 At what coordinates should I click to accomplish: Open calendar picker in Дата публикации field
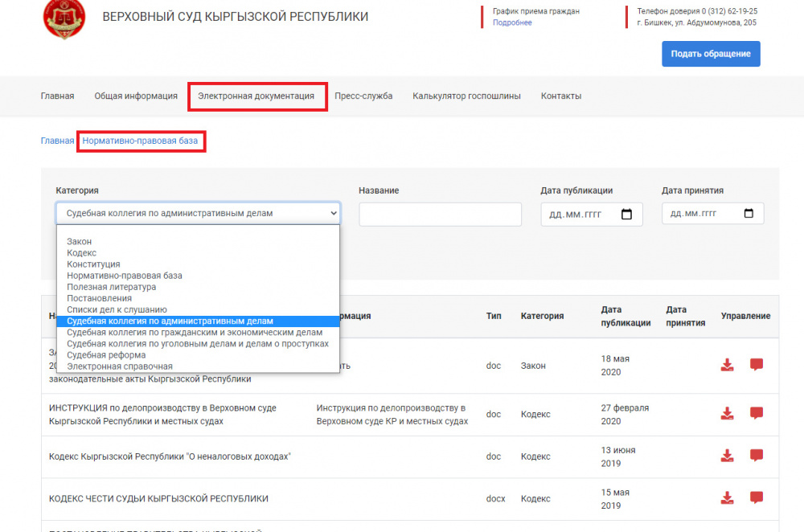[x=627, y=215]
